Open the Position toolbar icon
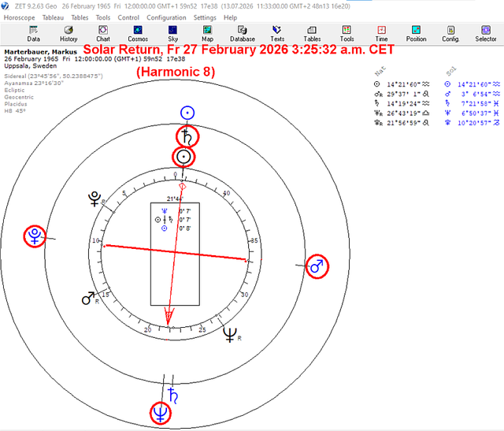504x431 pixels. coord(417,34)
